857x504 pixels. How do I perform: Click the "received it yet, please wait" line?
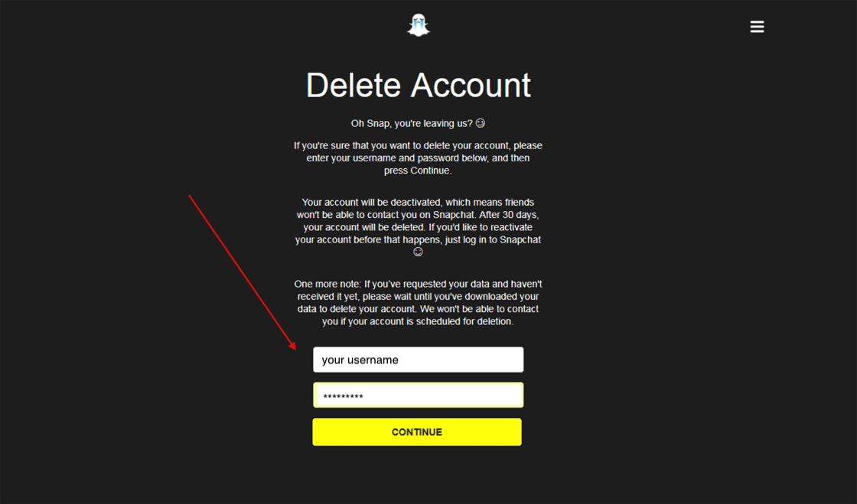(418, 297)
